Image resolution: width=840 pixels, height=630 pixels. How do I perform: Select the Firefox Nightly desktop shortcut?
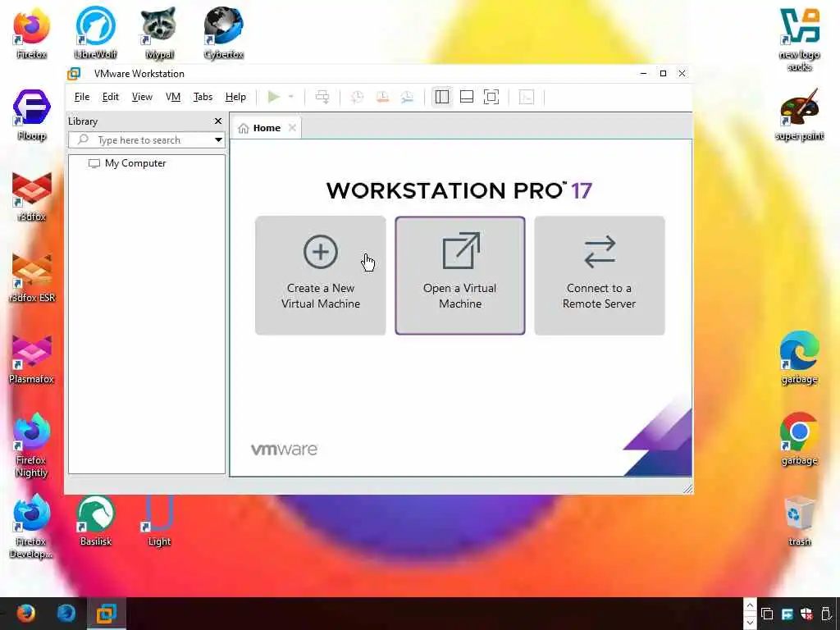pyautogui.click(x=32, y=445)
